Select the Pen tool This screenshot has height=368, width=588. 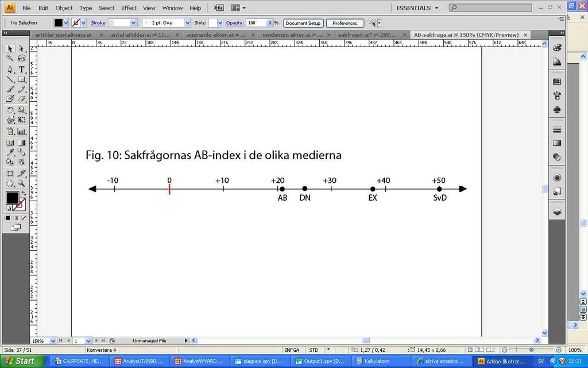10,70
